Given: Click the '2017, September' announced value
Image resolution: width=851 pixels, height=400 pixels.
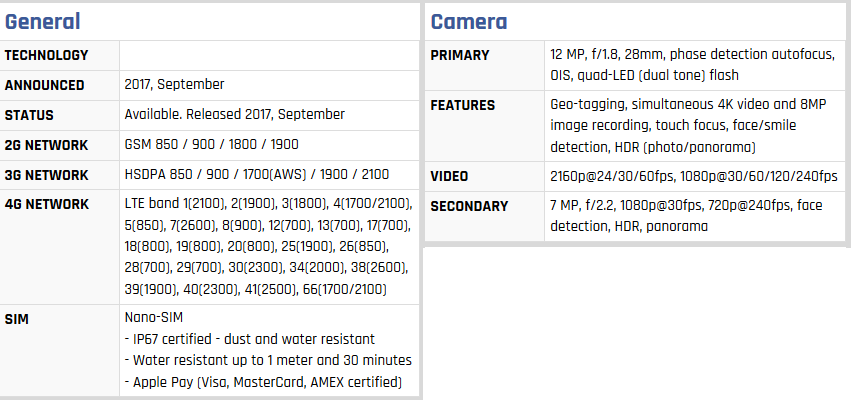Looking at the screenshot, I should coord(174,85).
